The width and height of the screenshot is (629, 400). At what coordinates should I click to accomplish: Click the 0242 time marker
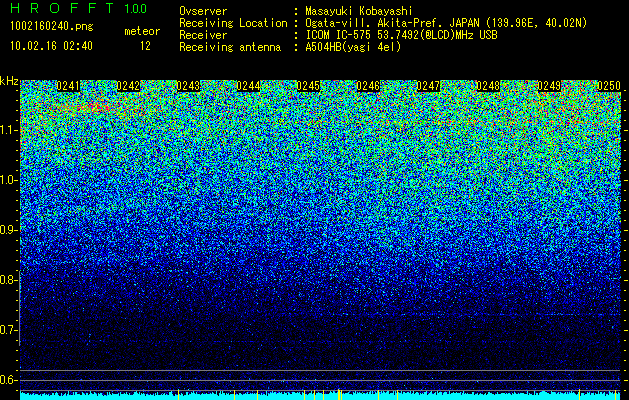(x=128, y=86)
